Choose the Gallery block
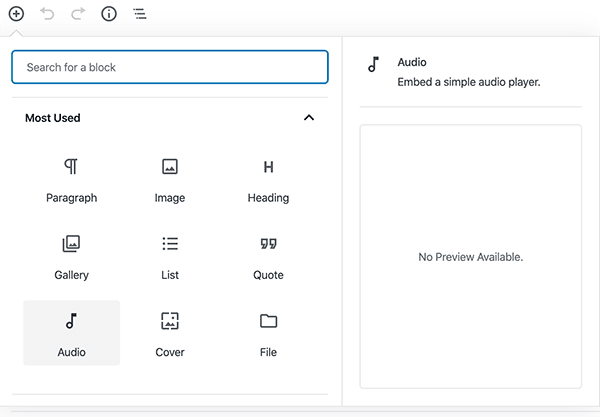This screenshot has height=417, width=600. pyautogui.click(x=72, y=256)
